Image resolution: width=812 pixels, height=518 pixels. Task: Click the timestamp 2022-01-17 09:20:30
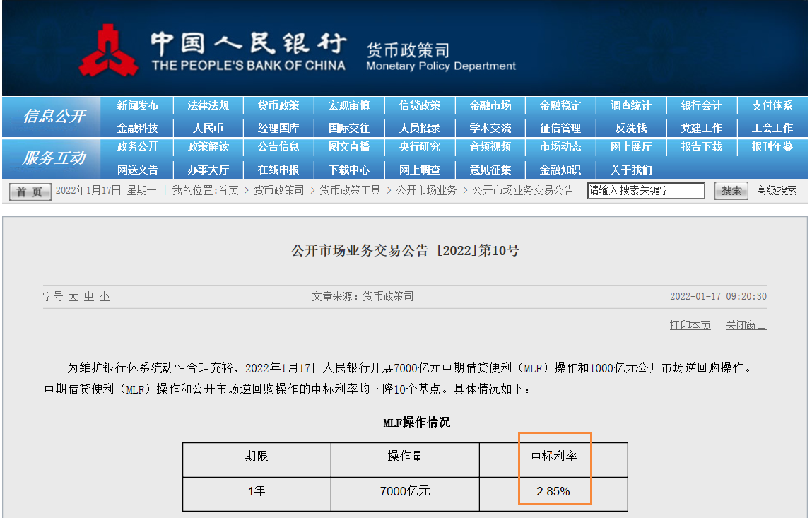click(x=718, y=296)
